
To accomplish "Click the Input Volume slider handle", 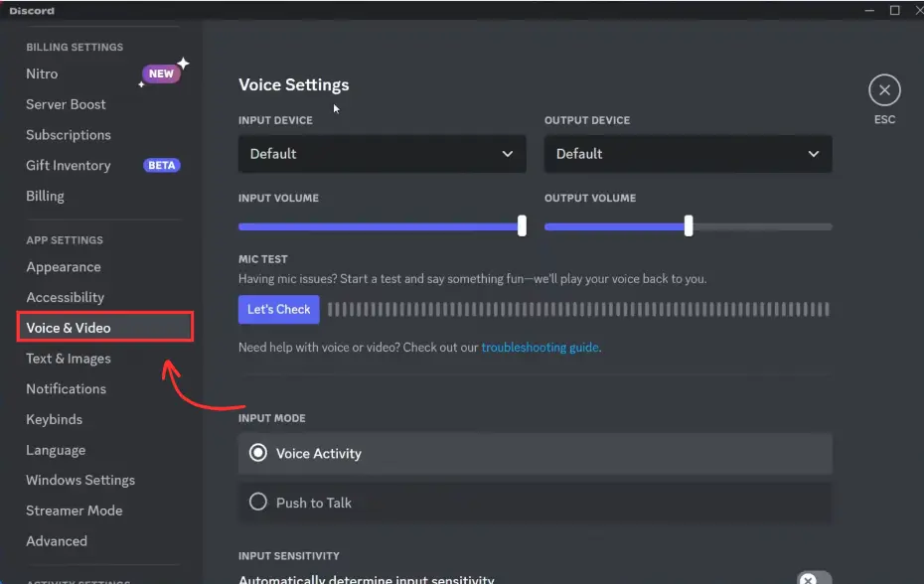I will 522,225.
